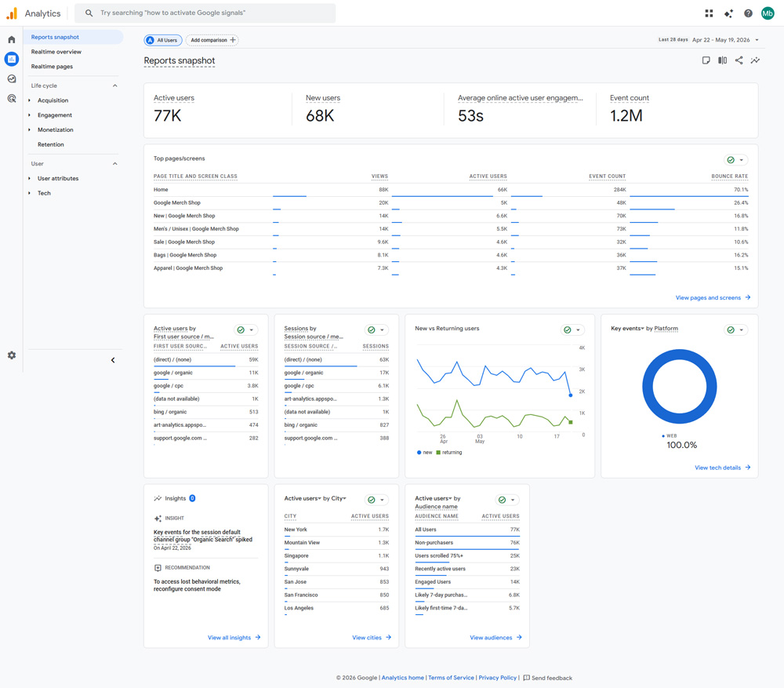Screen dimensions: 784x688
Task: Open View pages and screens link
Action: point(713,298)
